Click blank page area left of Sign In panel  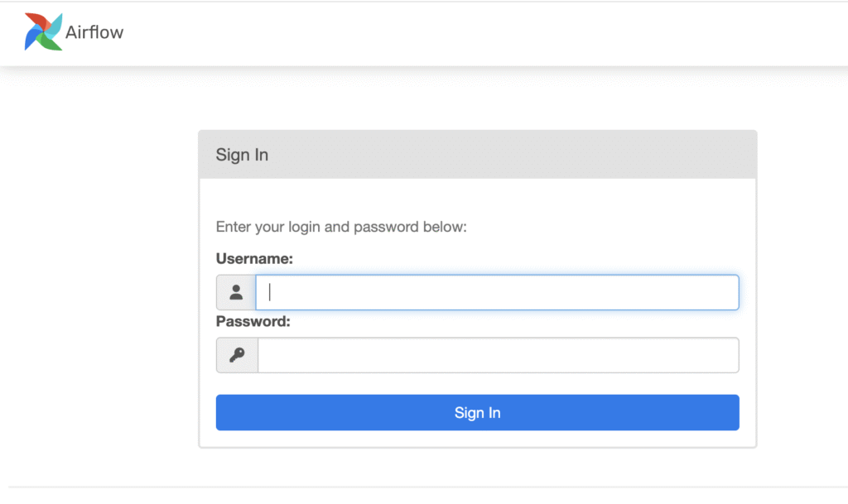point(99,290)
